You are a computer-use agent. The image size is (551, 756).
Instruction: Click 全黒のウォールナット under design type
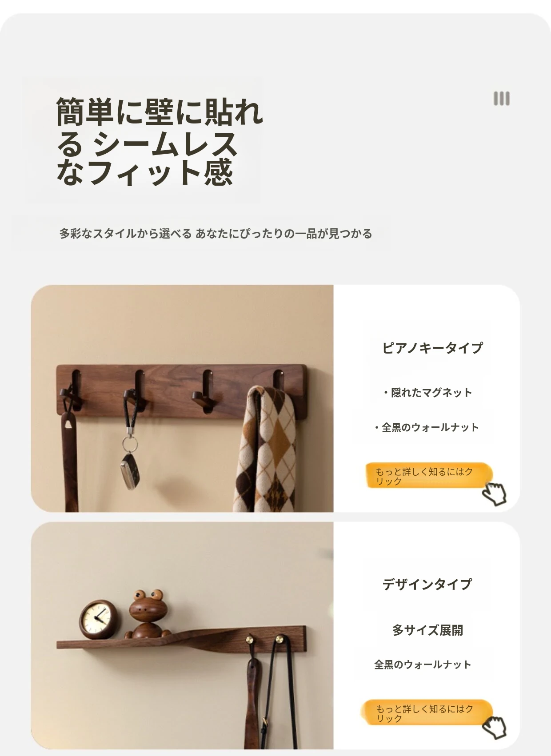tap(423, 664)
